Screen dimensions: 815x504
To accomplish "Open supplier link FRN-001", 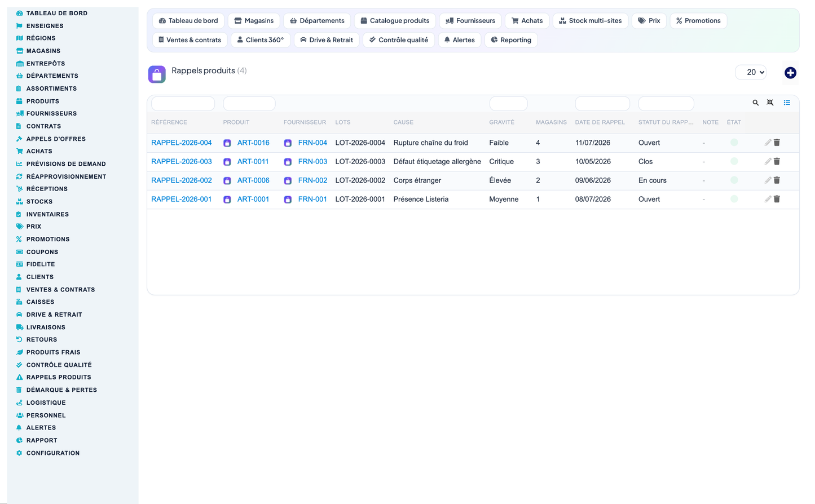I will click(x=312, y=199).
